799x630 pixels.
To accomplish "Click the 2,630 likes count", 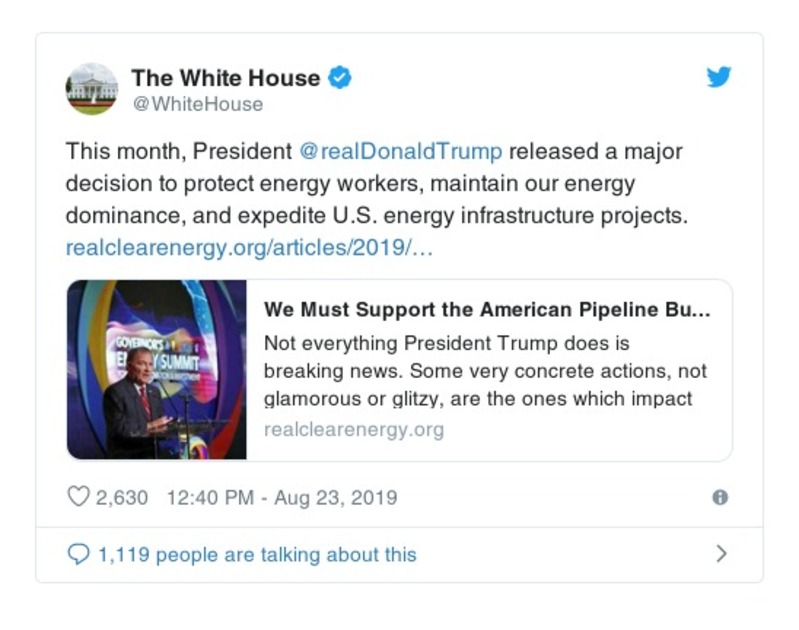I will click(123, 497).
